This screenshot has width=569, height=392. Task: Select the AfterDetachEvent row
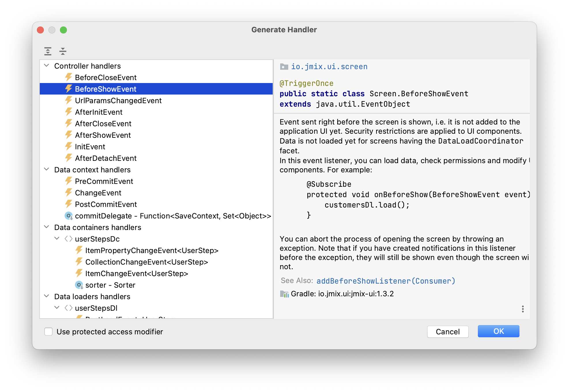tap(156, 158)
